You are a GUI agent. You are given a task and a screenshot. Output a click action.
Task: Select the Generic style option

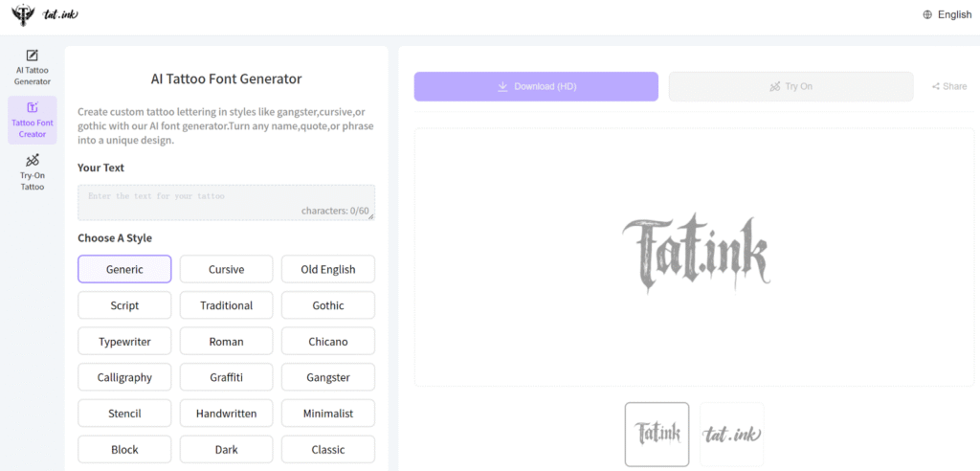coord(124,269)
